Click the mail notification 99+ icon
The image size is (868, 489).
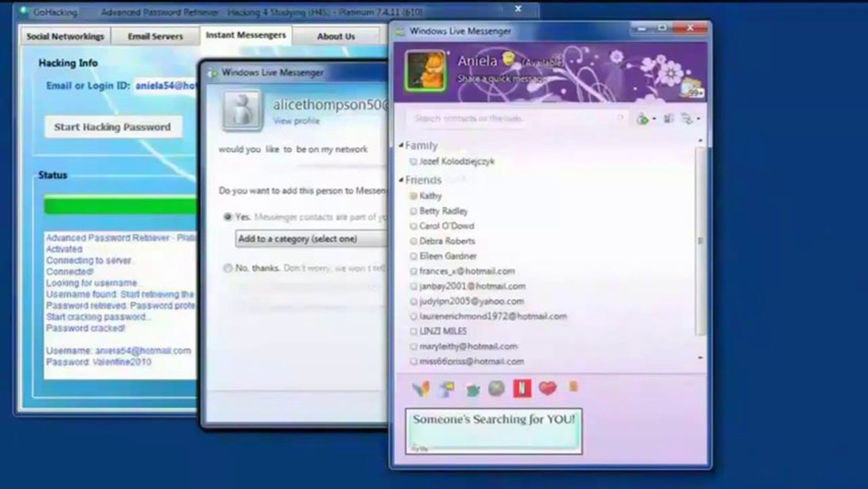coord(692,89)
